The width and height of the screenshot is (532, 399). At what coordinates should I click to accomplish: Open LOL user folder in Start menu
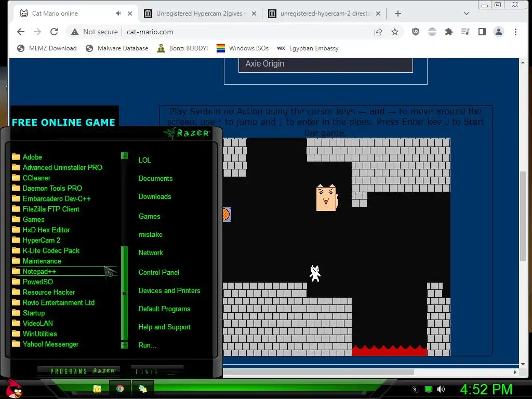tap(144, 160)
